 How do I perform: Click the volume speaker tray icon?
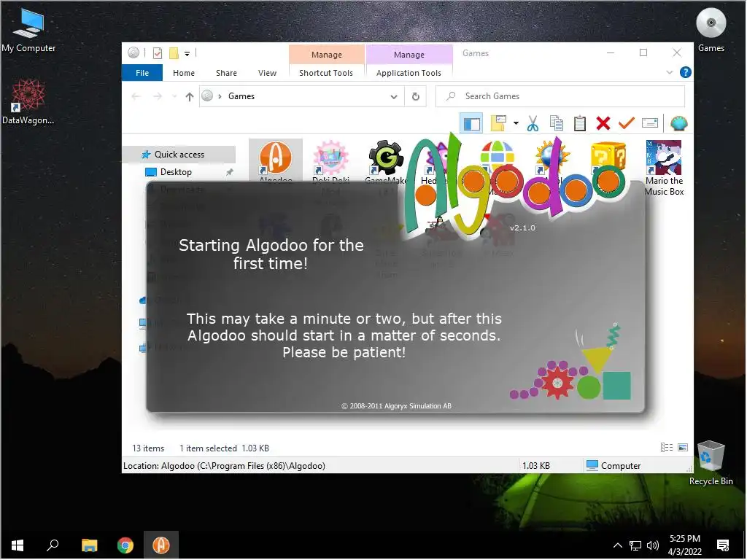click(653, 545)
